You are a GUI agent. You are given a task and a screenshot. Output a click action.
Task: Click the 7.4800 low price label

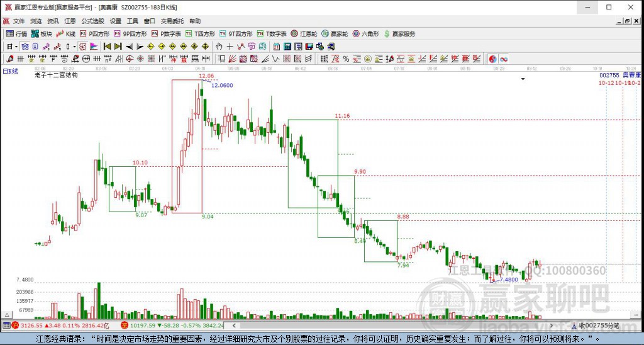click(x=508, y=280)
